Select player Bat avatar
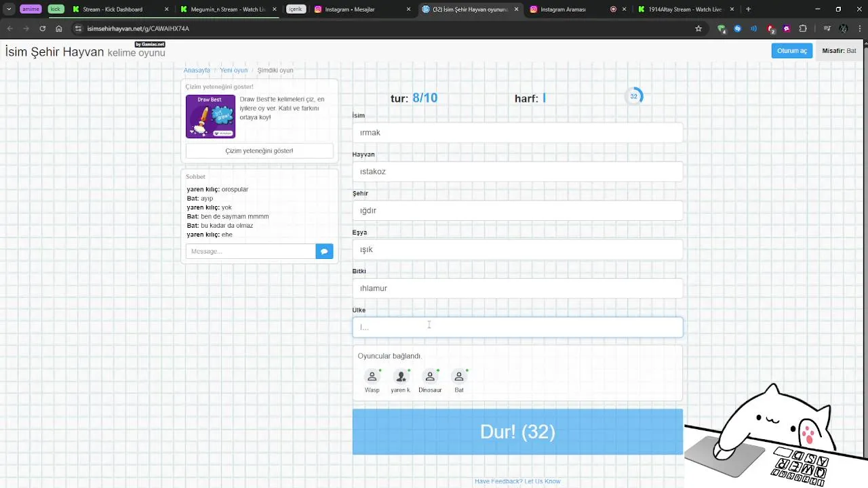The image size is (868, 488). (459, 377)
